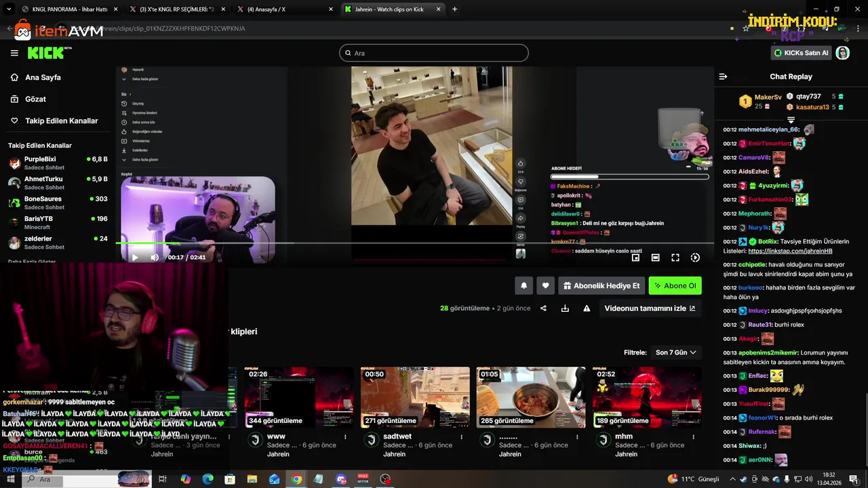Open the PurpleBixi followed channel

pyautogui.click(x=58, y=163)
